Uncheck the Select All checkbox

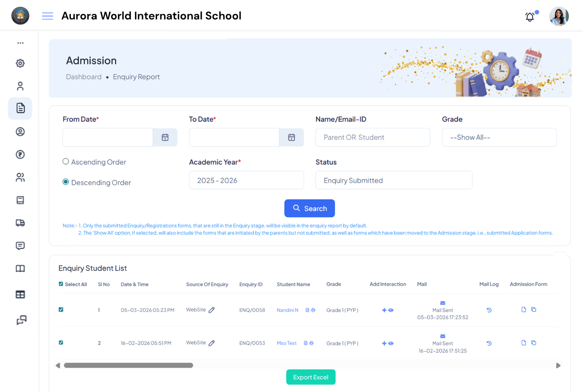(61, 284)
